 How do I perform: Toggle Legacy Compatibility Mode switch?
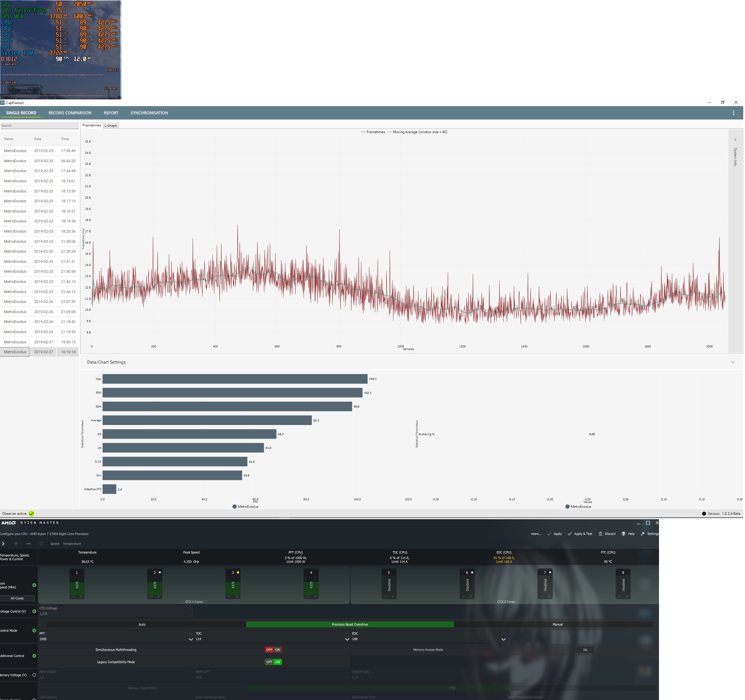[273, 662]
